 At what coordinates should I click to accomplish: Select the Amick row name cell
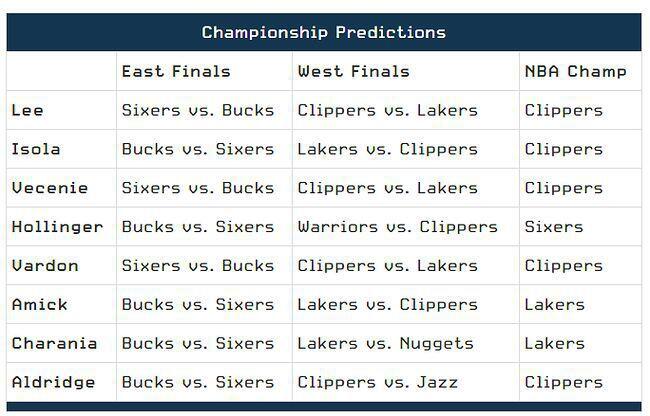click(39, 304)
